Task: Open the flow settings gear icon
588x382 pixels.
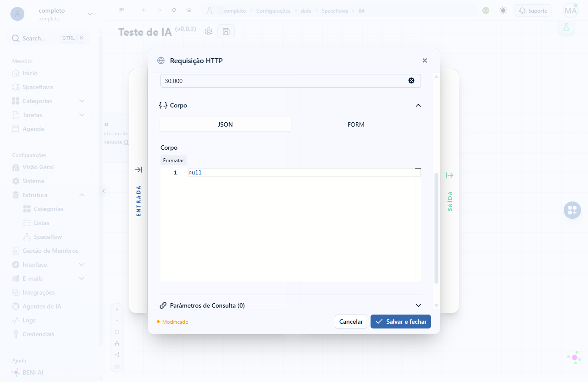Action: click(209, 31)
